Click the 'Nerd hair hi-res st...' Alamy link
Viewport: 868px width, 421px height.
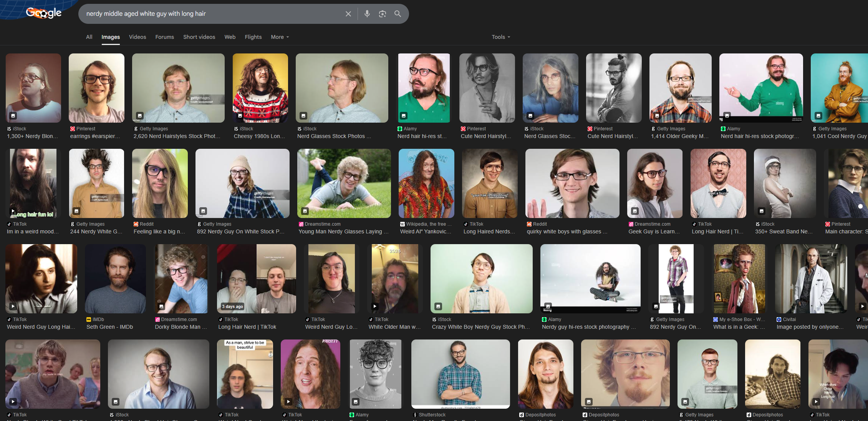point(422,136)
